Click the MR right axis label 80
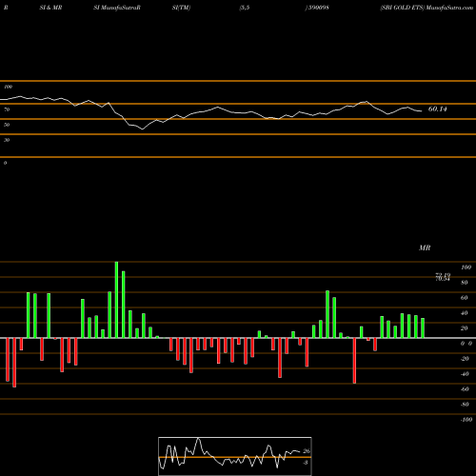The height and width of the screenshot is (476, 476). tap(465, 283)
